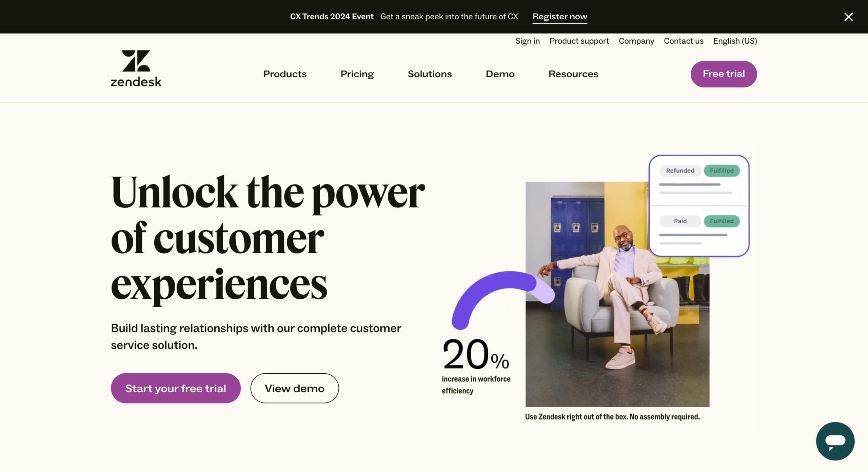Expand the Products menu
The image size is (868, 472).
coord(285,74)
